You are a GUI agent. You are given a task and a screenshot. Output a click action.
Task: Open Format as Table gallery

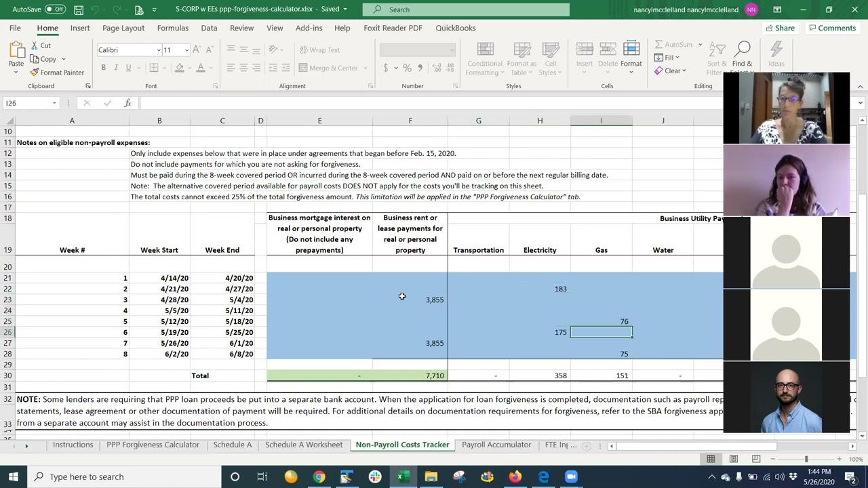point(522,58)
